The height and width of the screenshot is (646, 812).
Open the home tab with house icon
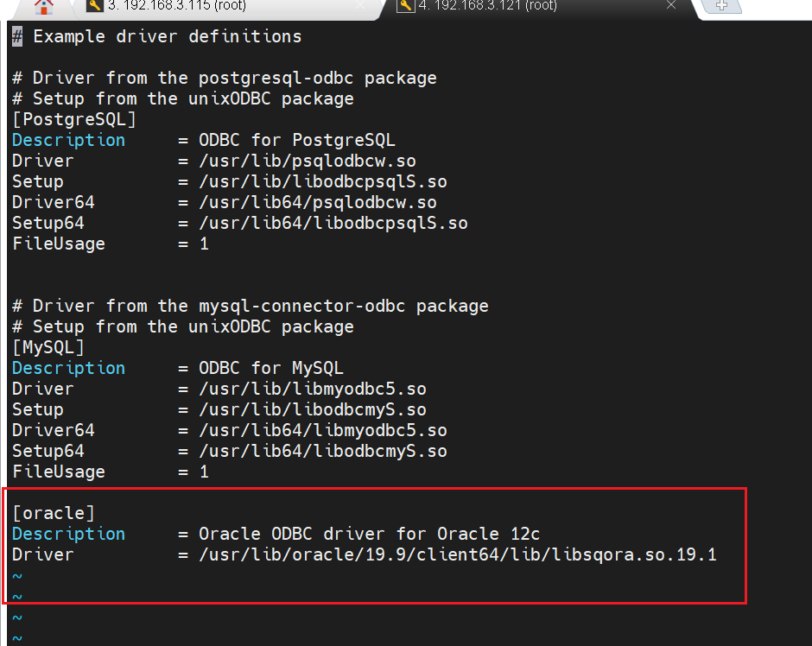43,6
